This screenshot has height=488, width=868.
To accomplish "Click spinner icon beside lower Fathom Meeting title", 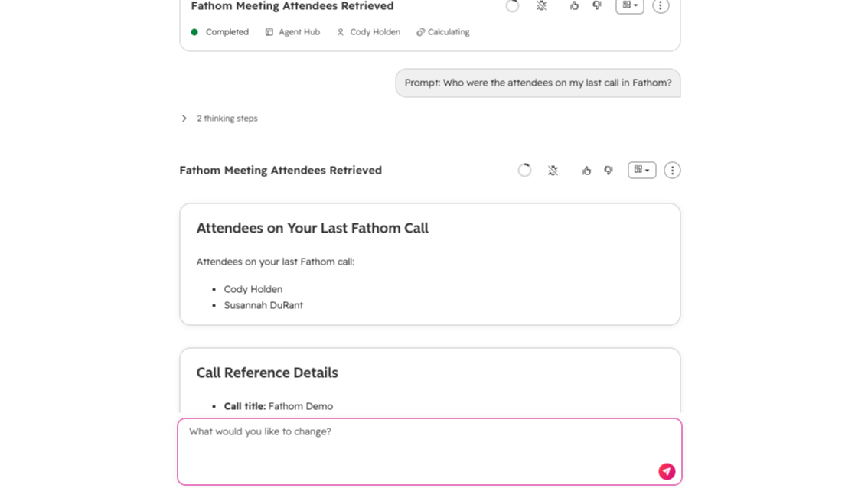I will click(524, 171).
